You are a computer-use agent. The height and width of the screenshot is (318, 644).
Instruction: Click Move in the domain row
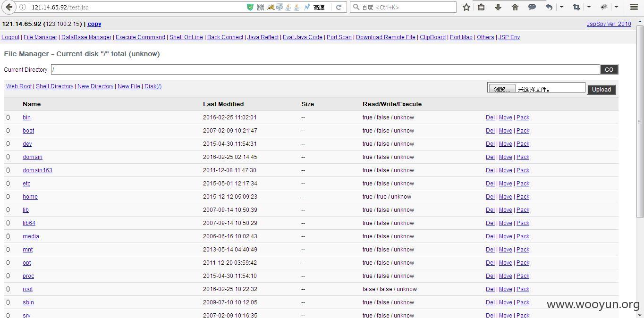pyautogui.click(x=506, y=157)
